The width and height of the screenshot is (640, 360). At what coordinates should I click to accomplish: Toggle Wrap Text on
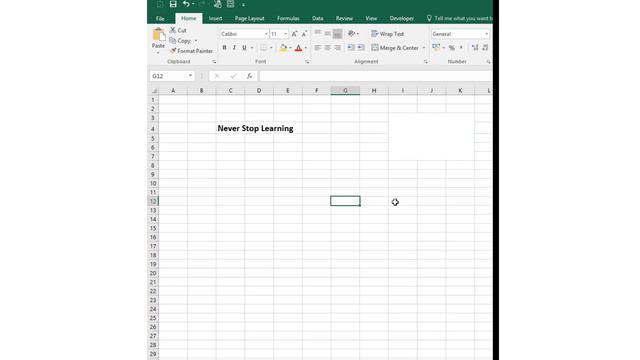(x=388, y=34)
